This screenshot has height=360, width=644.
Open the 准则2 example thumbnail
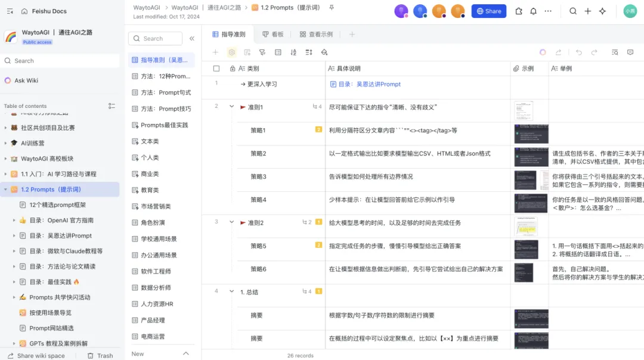[526, 226]
